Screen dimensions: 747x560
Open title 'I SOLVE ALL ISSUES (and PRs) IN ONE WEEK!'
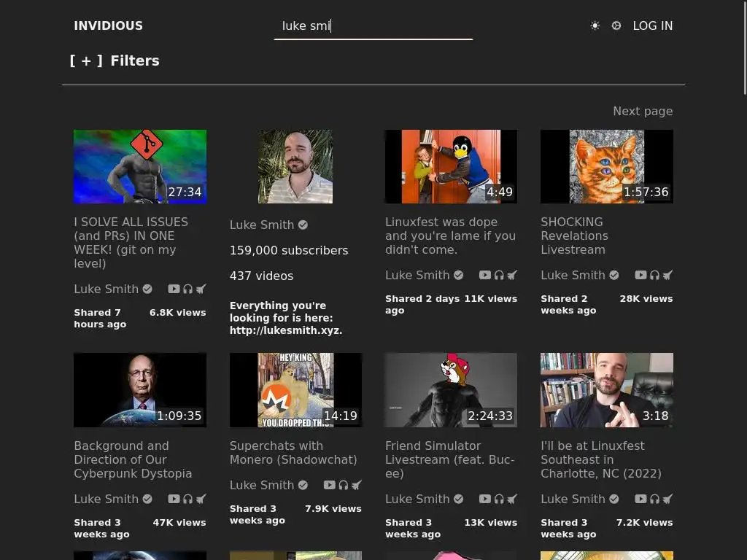pos(131,242)
